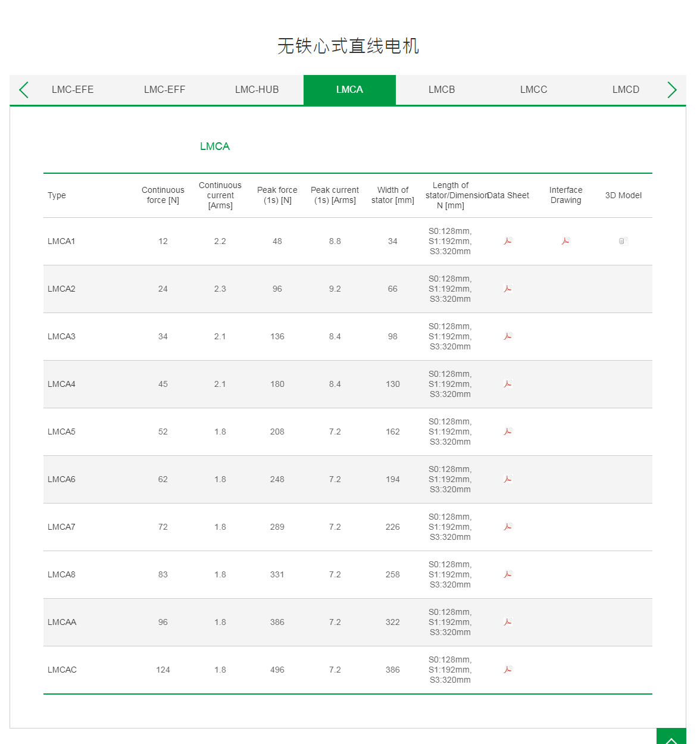
Task: Open the LMCA4 data sheet PDF
Action: [508, 384]
